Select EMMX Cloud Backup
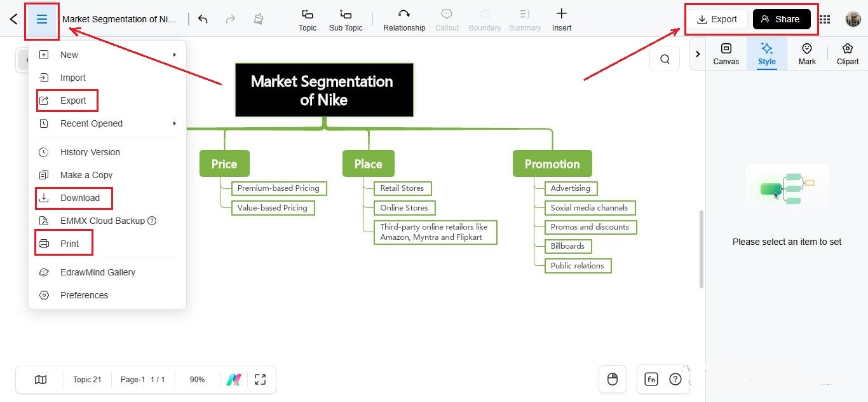This screenshot has height=402, width=868. [x=107, y=221]
